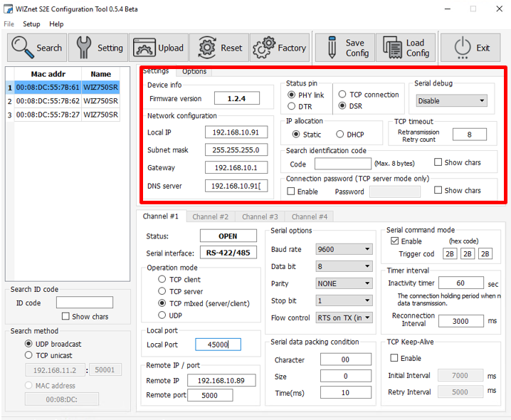Screen dimensions: 511x420
Task: Open the Setup menu
Action: pos(31,24)
